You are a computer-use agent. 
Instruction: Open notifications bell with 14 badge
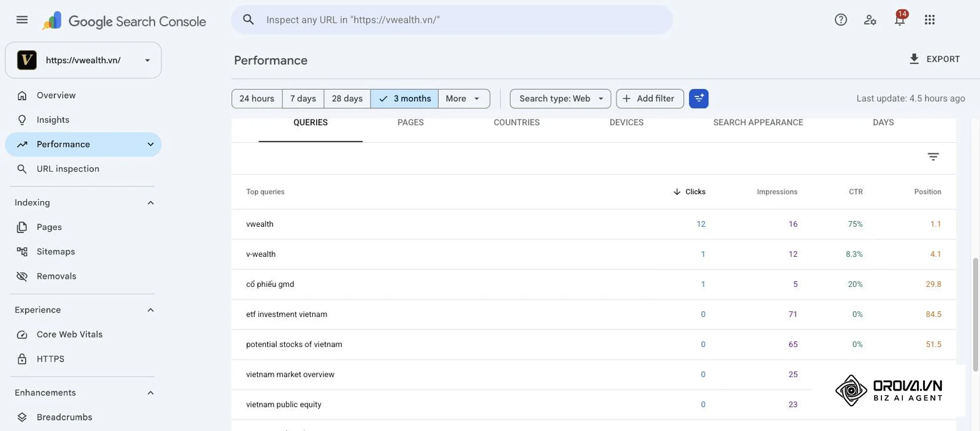tap(900, 18)
